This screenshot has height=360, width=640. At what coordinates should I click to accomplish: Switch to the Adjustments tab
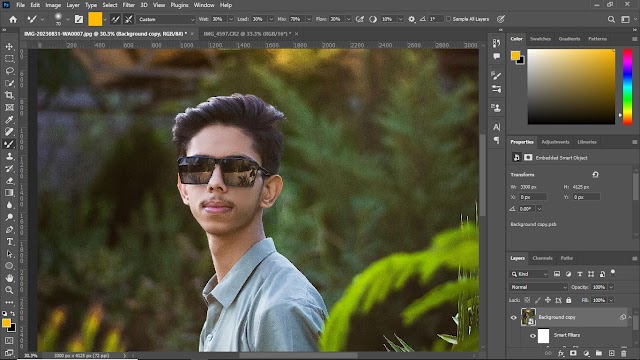pos(555,142)
